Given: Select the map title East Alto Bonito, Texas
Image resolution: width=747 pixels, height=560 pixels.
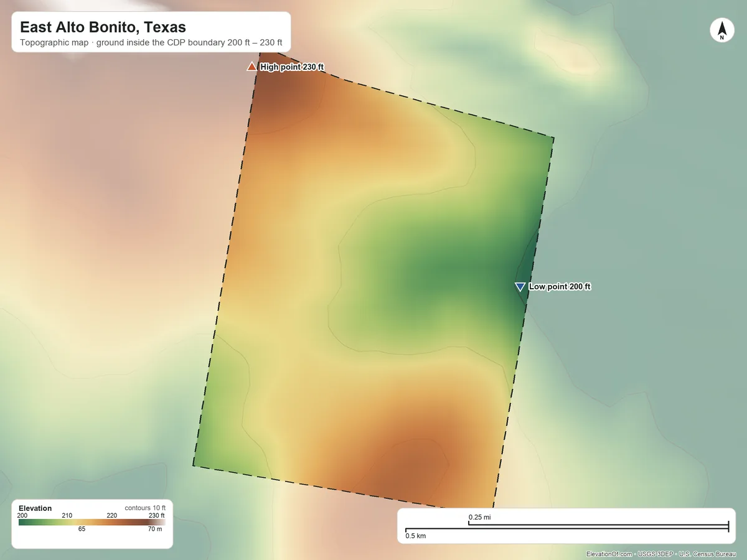Looking at the screenshot, I should coord(103,27).
